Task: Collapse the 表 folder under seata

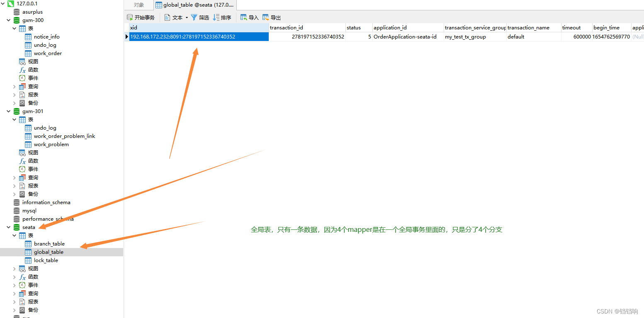Action: click(x=15, y=235)
